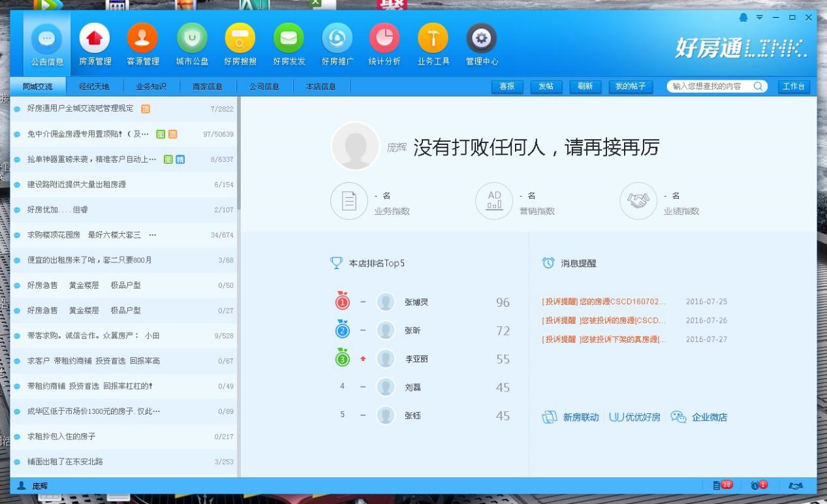This screenshot has height=504, width=827.
Task: Switch to 经纪天地 tab
Action: (x=94, y=86)
